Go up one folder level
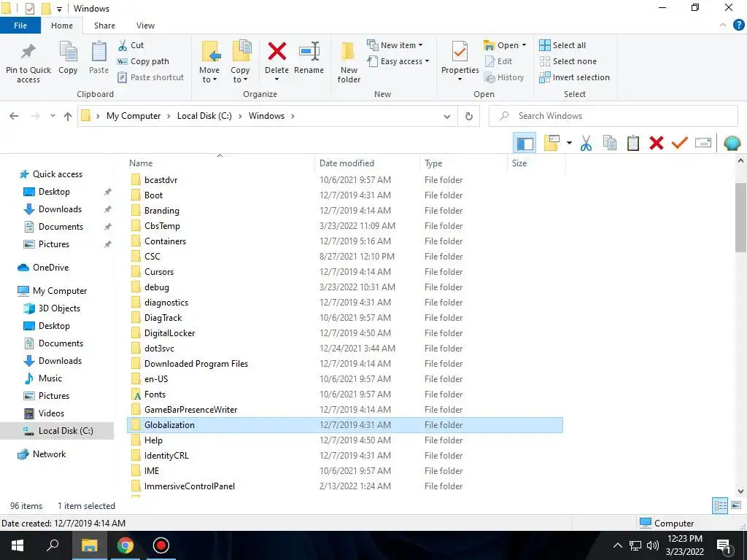This screenshot has height=560, width=747. coord(68,116)
